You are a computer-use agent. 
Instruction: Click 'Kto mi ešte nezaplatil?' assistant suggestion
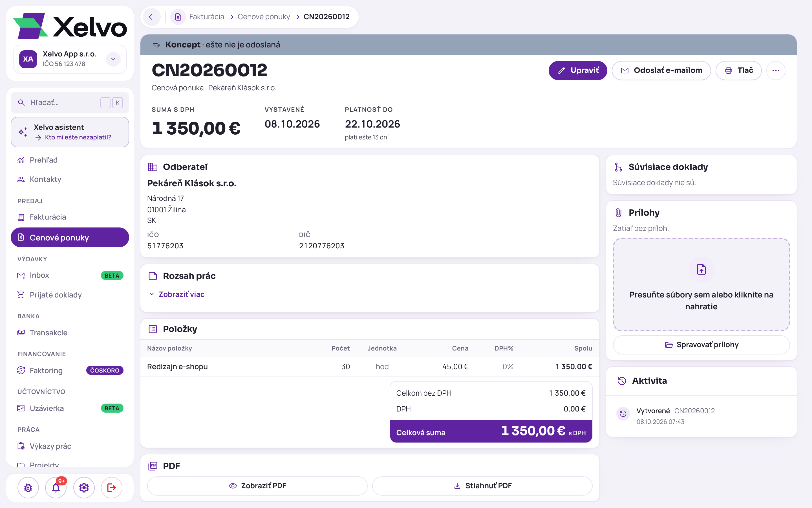point(78,137)
